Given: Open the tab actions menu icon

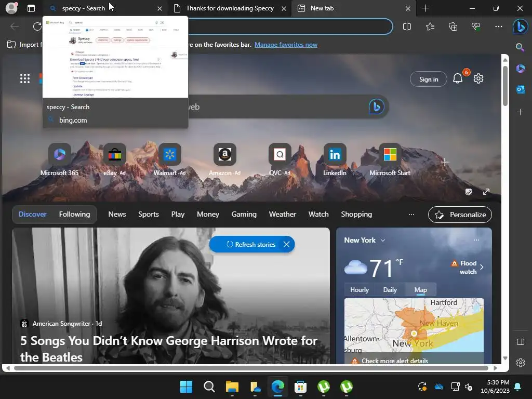Looking at the screenshot, I should click(x=31, y=8).
